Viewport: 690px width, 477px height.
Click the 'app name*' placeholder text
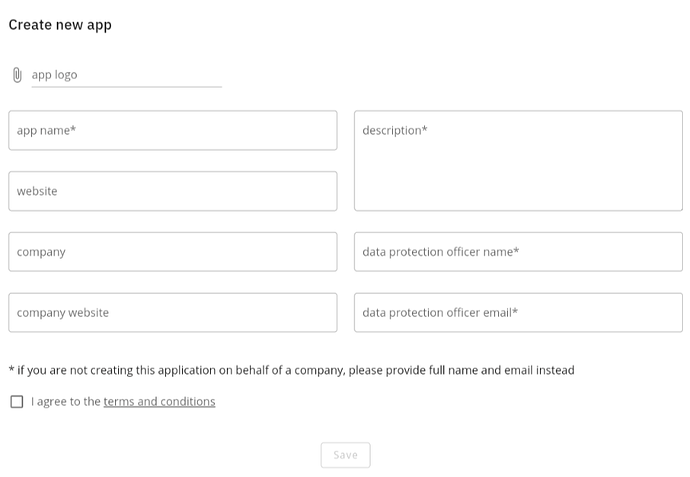click(x=46, y=130)
